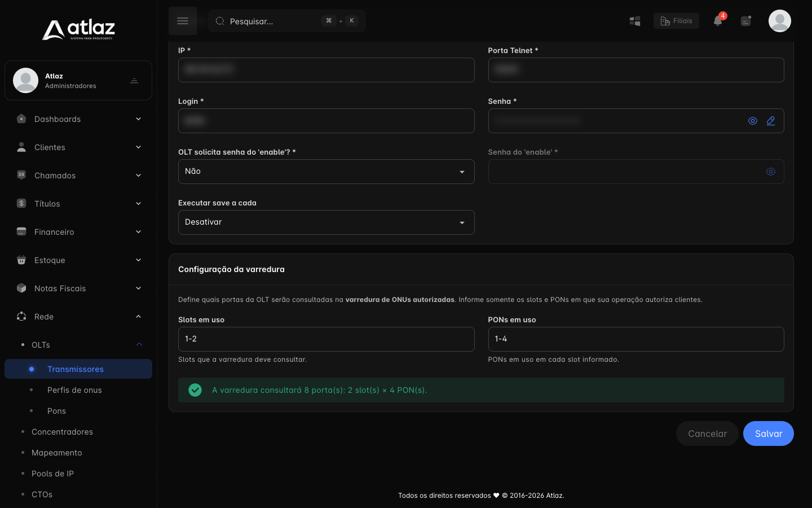Open the user avatar menu at top right
The height and width of the screenshot is (508, 812).
(x=780, y=21)
